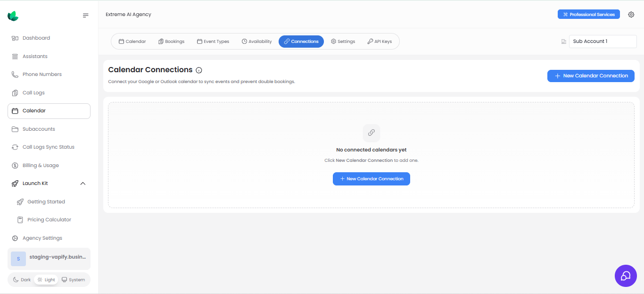Click info icon next to Calendar Connections

(x=199, y=70)
